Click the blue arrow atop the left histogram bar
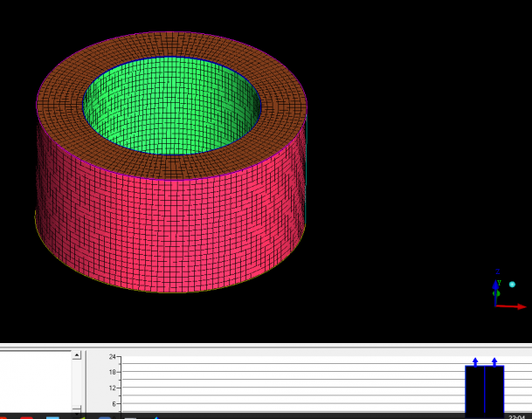Image resolution: width=532 pixels, height=419 pixels. pyautogui.click(x=475, y=361)
